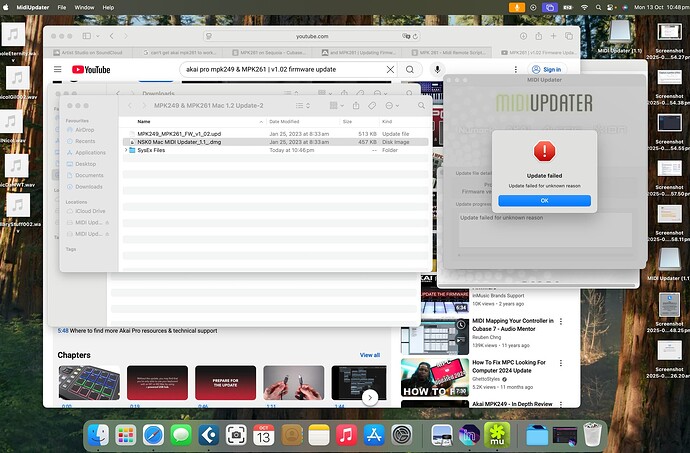Image resolution: width=690 pixels, height=453 pixels.
Task: Open Screenshot app from the Dock
Action: pos(236,435)
